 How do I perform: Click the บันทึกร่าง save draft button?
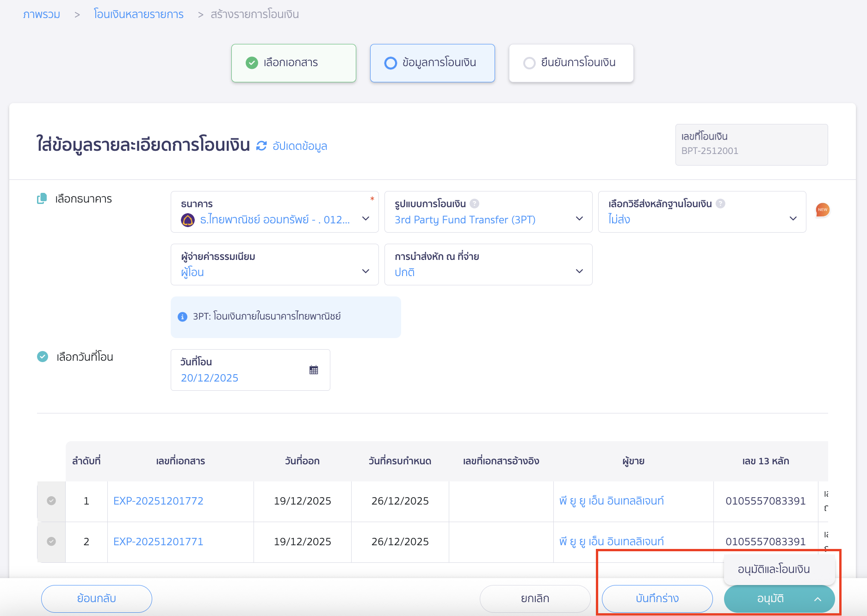[x=657, y=598]
